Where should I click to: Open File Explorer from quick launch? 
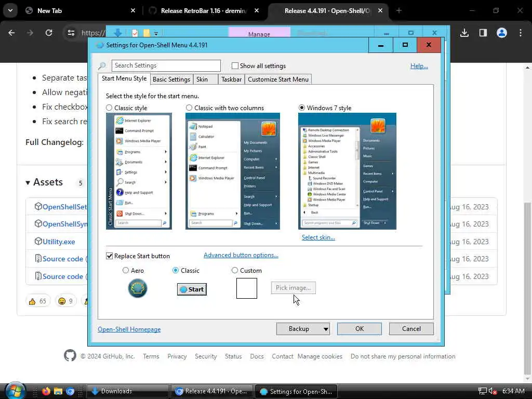click(58, 391)
